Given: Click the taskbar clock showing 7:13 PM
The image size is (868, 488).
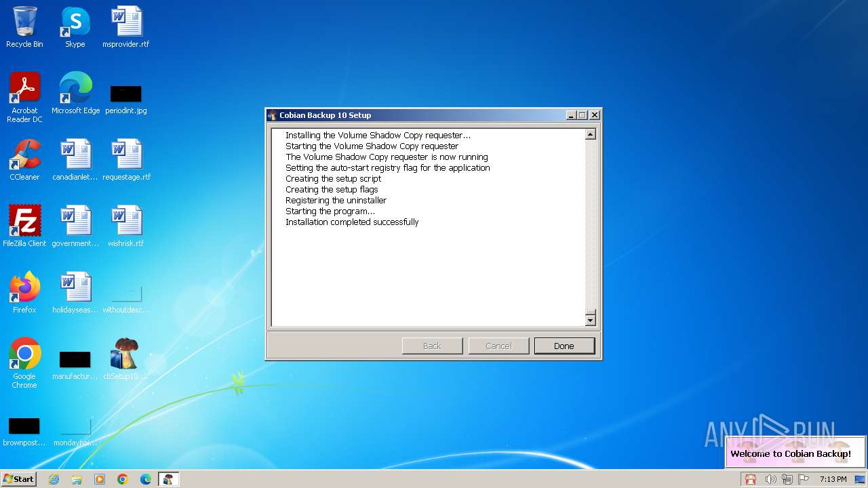Looking at the screenshot, I should (x=833, y=479).
